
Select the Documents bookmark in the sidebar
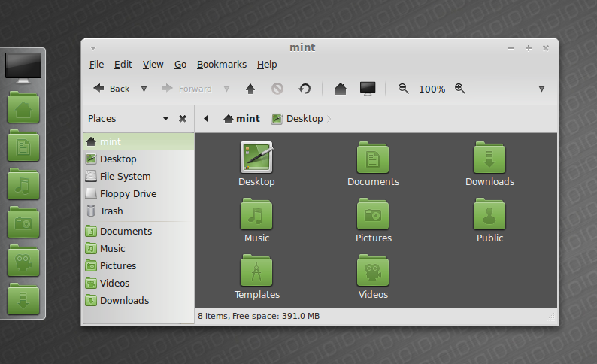click(x=138, y=231)
